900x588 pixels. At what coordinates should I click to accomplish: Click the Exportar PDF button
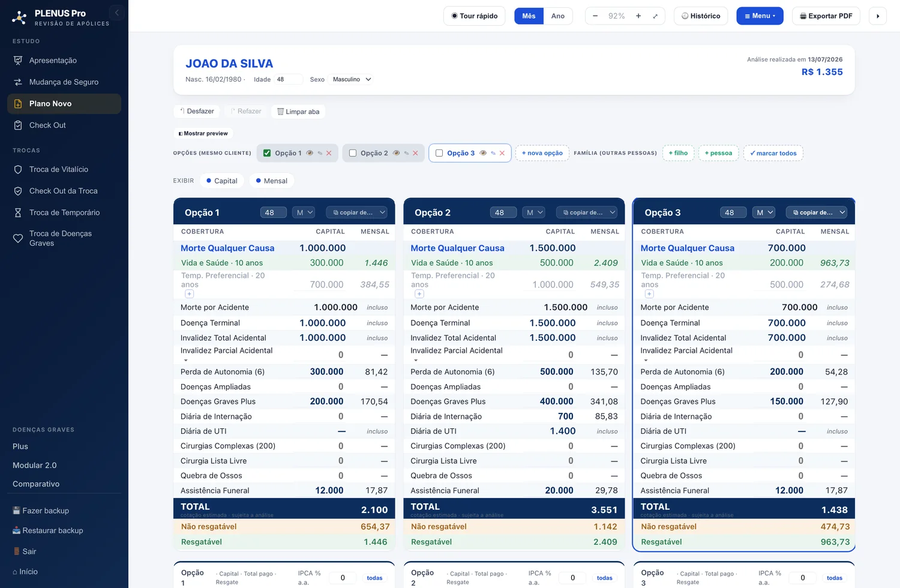click(x=826, y=16)
